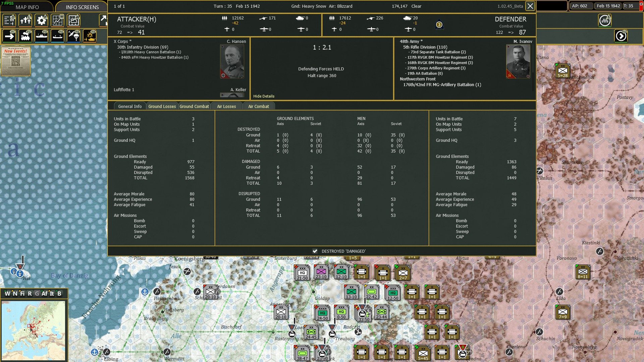
Task: Open the Order of Battle screen icon
Action: (x=9, y=20)
